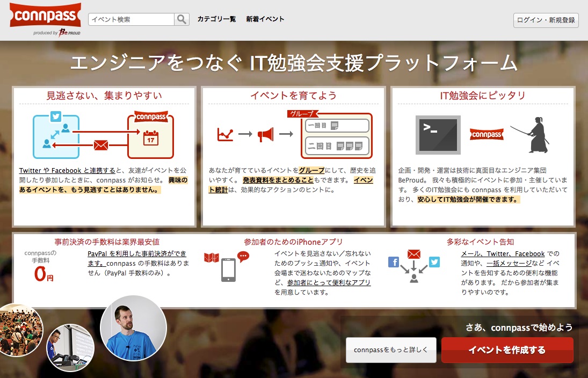Open the カテゴリ一覧 menu item
The width and height of the screenshot is (588, 378).
click(x=217, y=19)
